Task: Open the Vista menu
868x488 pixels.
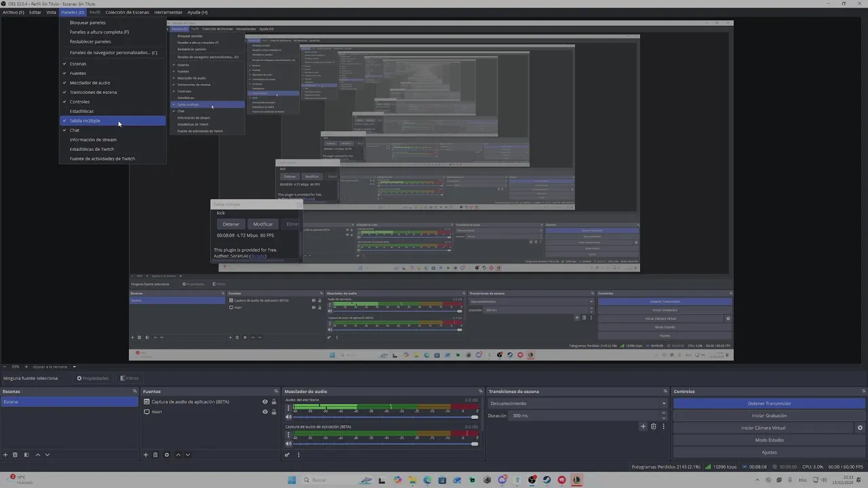Action: click(51, 12)
